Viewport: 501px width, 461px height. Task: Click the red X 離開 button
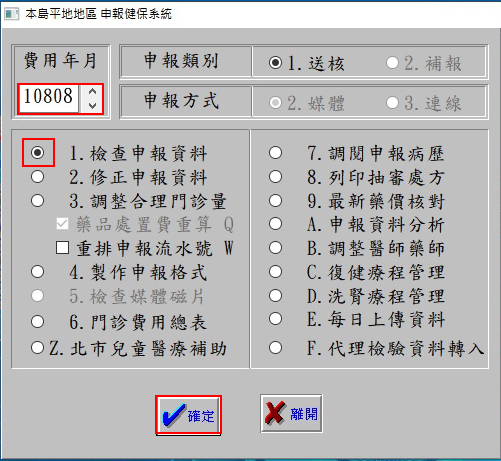pyautogui.click(x=292, y=414)
